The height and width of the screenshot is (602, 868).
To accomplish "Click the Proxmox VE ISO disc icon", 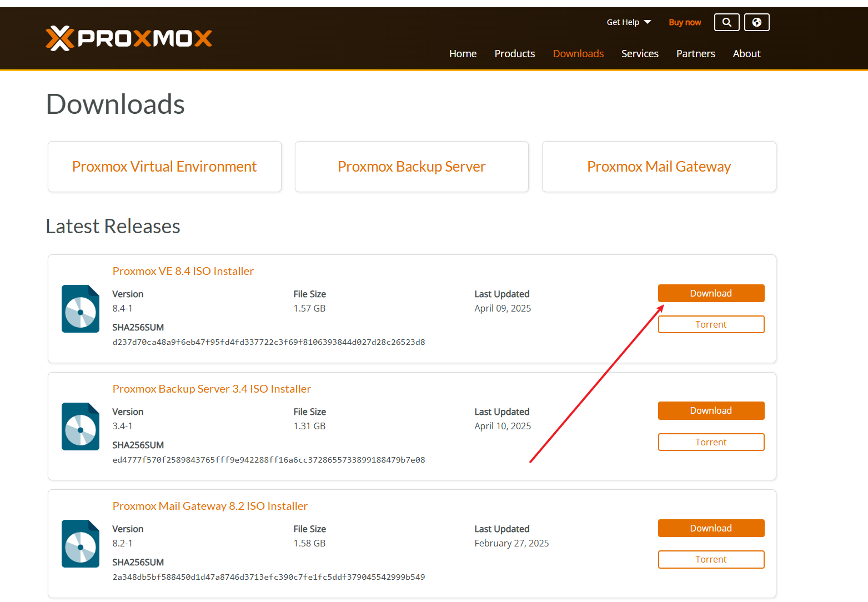I will pyautogui.click(x=81, y=309).
